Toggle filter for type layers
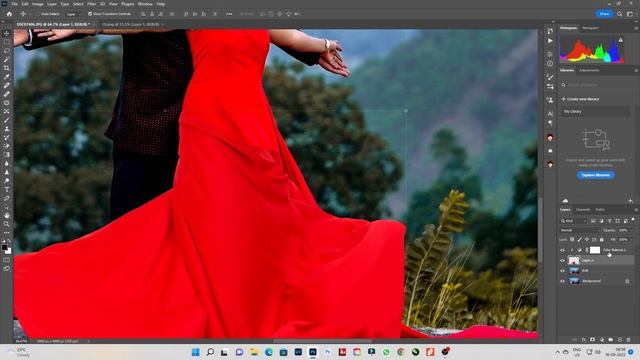This screenshot has width=640, height=360. [x=610, y=221]
